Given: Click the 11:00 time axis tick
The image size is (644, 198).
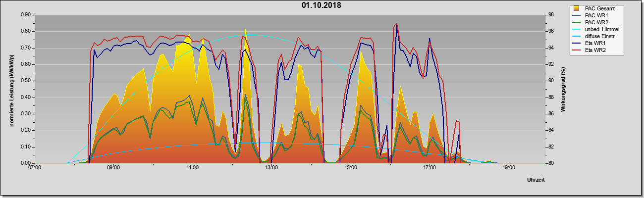Looking at the screenshot, I should click(x=193, y=167).
